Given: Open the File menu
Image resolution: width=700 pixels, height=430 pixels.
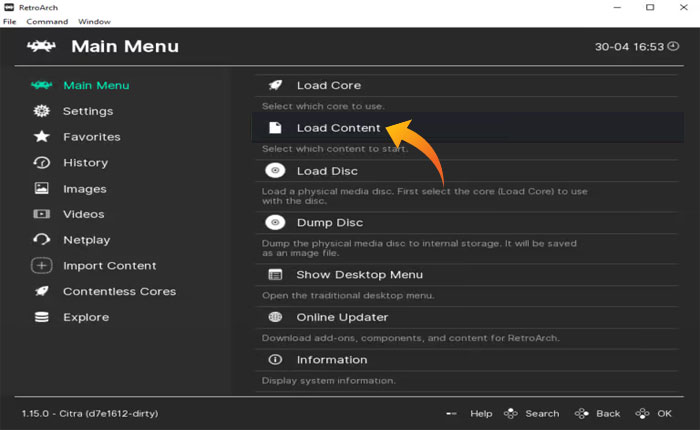Looking at the screenshot, I should 10,21.
